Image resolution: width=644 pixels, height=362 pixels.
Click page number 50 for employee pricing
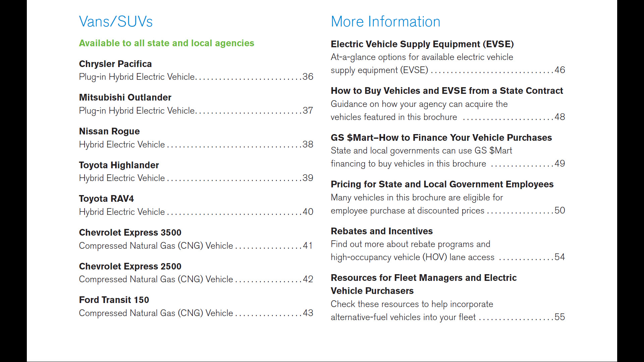tap(560, 210)
